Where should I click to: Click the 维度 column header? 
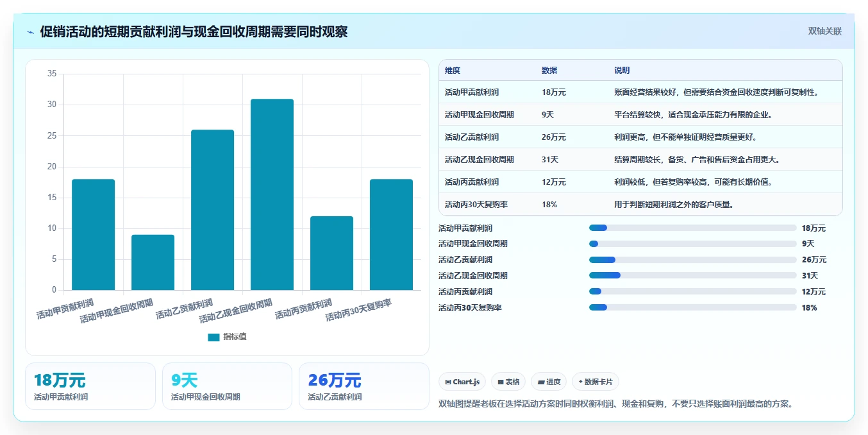click(x=453, y=71)
